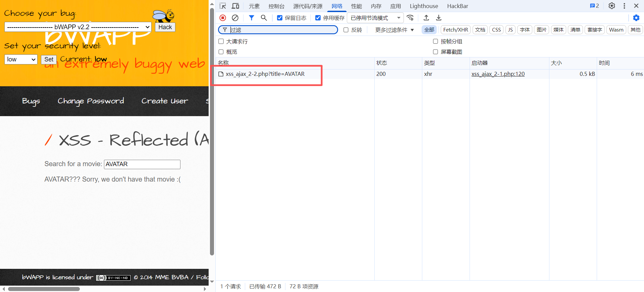Open the Create User link
Viewport: 644px width, 292px height.
(x=165, y=101)
